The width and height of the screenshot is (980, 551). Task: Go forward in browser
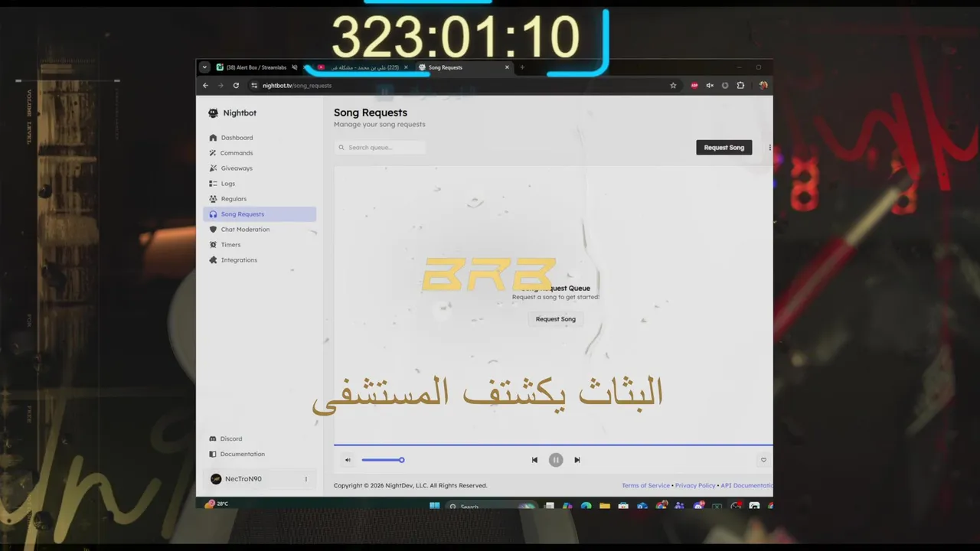coord(220,86)
